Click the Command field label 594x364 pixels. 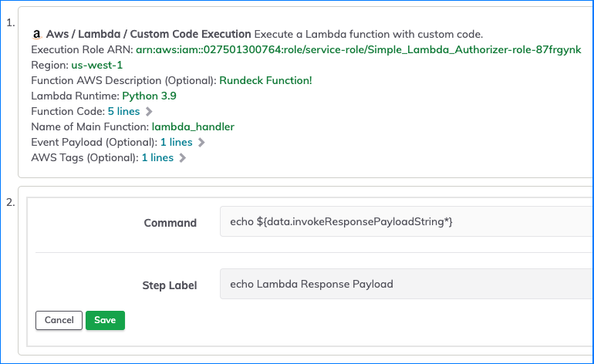[x=170, y=223]
